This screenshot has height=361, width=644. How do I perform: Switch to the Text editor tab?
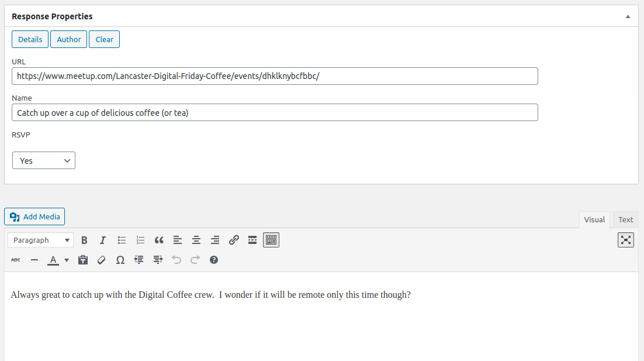(625, 219)
